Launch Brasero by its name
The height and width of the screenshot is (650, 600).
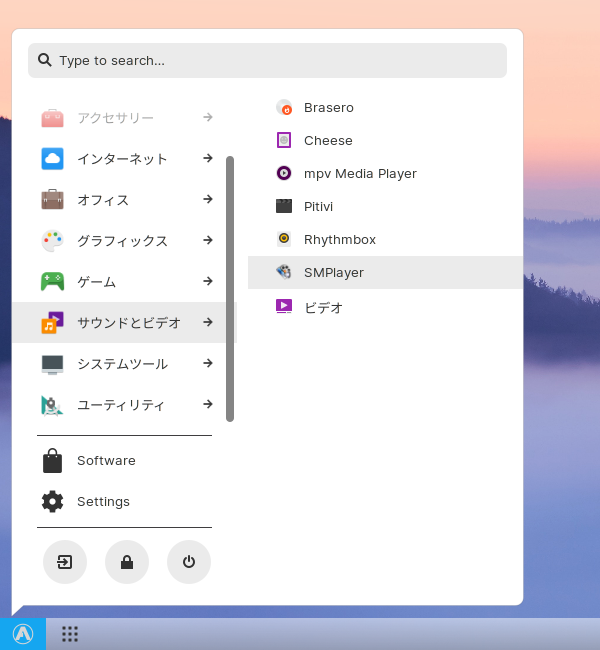pos(329,108)
